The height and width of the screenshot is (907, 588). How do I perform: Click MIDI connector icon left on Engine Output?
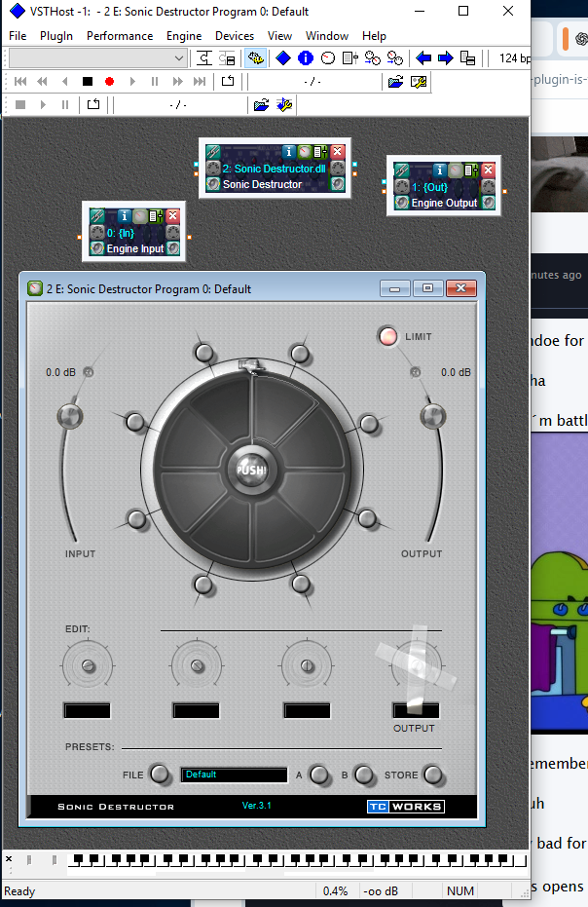point(402,186)
